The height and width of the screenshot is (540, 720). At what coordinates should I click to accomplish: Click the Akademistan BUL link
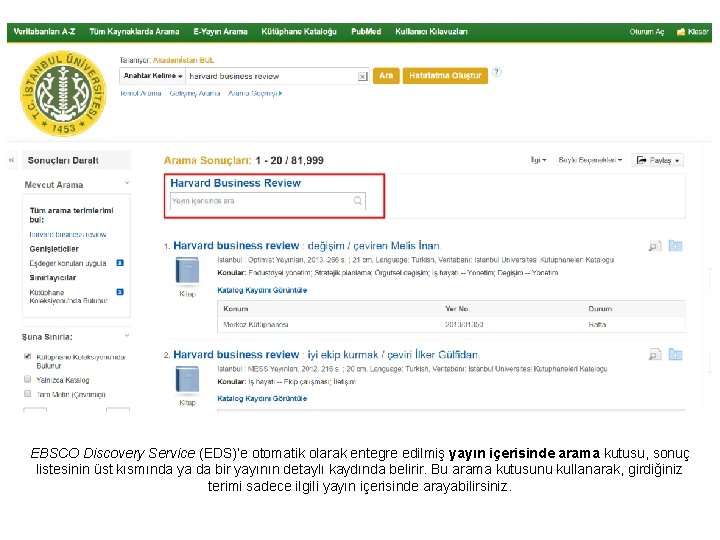point(183,60)
